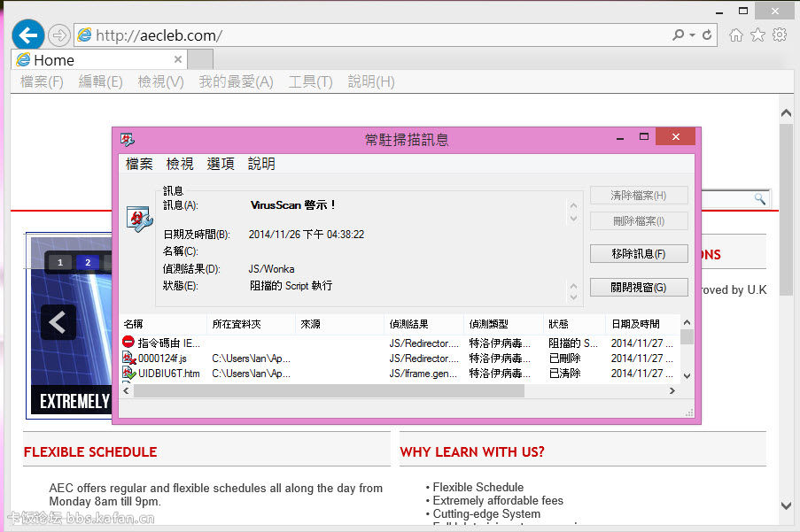Open the 編輯(E) browser menu
Viewport: 800px width, 532px height.
tap(100, 81)
